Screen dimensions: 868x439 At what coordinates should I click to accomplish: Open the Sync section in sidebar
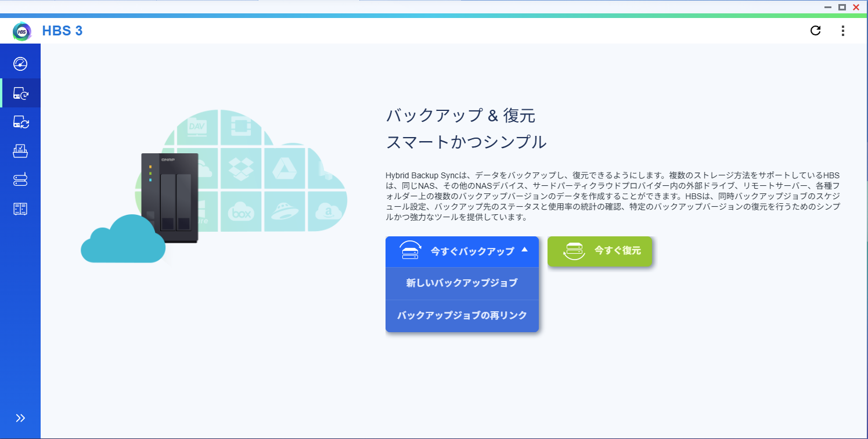tap(20, 122)
